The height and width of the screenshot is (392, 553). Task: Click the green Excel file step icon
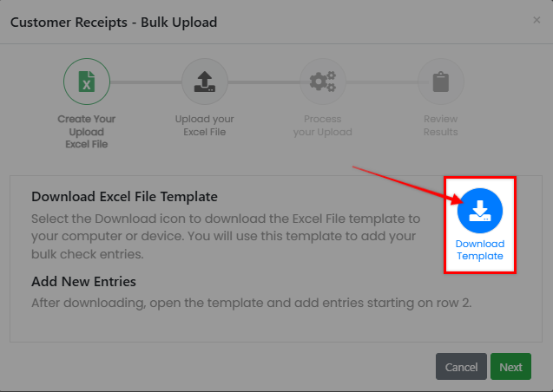(87, 82)
